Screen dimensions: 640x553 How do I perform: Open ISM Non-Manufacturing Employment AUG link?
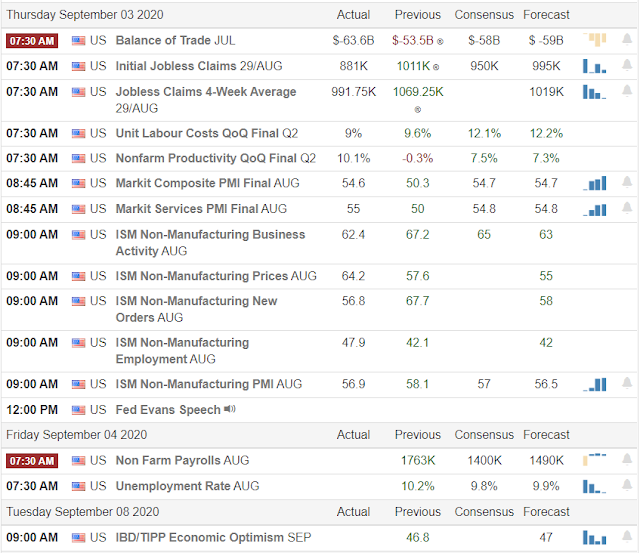pos(182,351)
